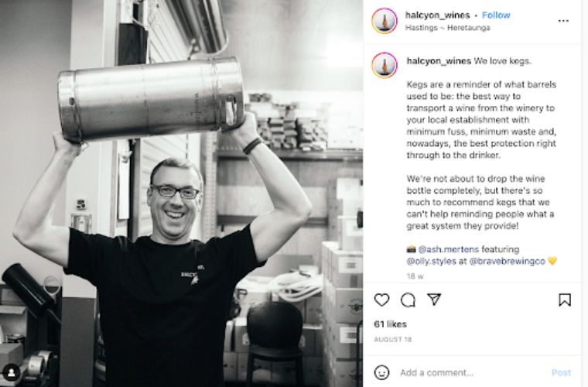The height and width of the screenshot is (387, 588).
Task: Like the post with the heart icon
Action: (x=381, y=300)
